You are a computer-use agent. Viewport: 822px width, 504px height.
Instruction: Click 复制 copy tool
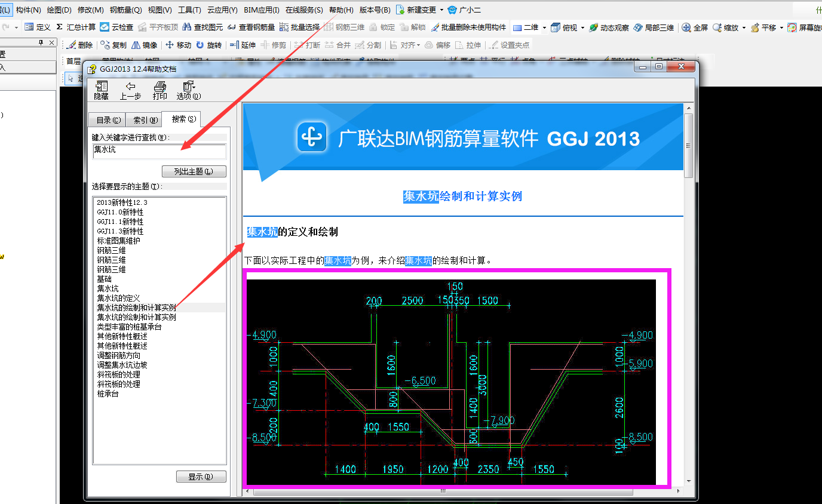(114, 45)
